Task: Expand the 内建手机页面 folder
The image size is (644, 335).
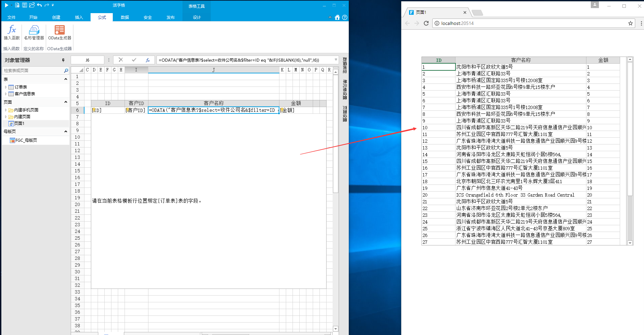Action: 6,110
